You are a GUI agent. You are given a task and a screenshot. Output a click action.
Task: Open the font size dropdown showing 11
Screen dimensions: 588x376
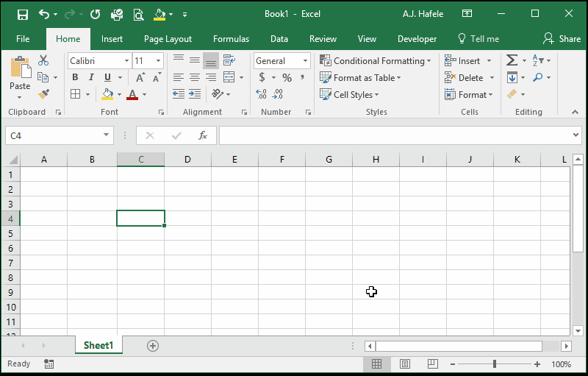point(158,61)
